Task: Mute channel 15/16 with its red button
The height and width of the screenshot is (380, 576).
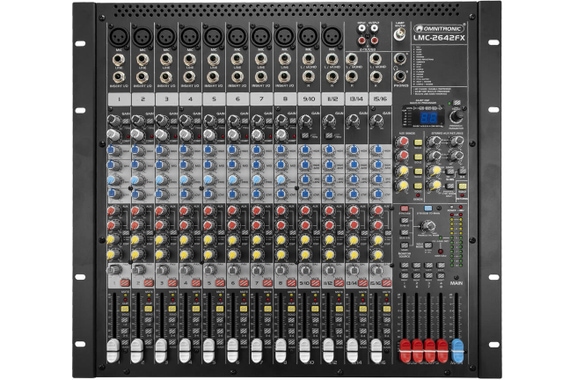Action: [386, 283]
